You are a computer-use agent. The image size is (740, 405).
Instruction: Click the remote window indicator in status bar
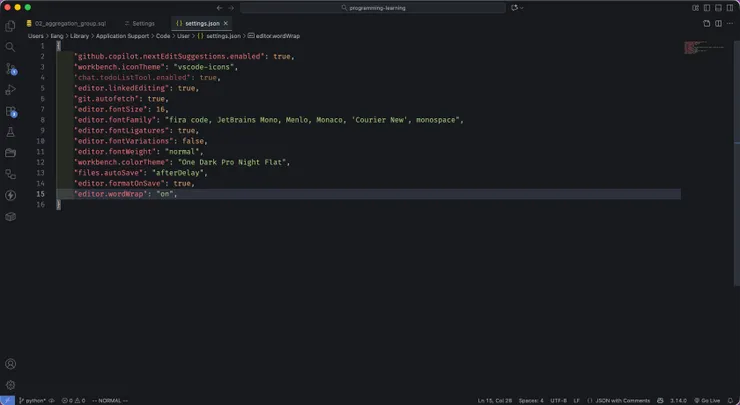7,400
